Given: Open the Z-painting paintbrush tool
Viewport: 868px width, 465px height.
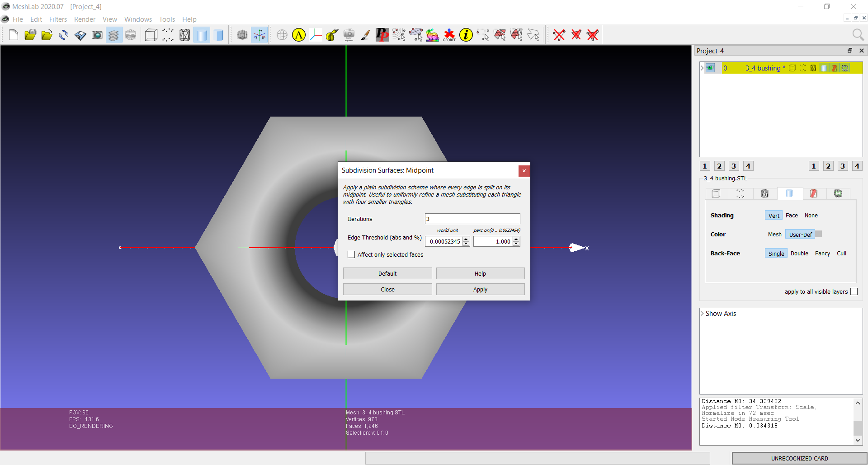Looking at the screenshot, I should [x=365, y=35].
